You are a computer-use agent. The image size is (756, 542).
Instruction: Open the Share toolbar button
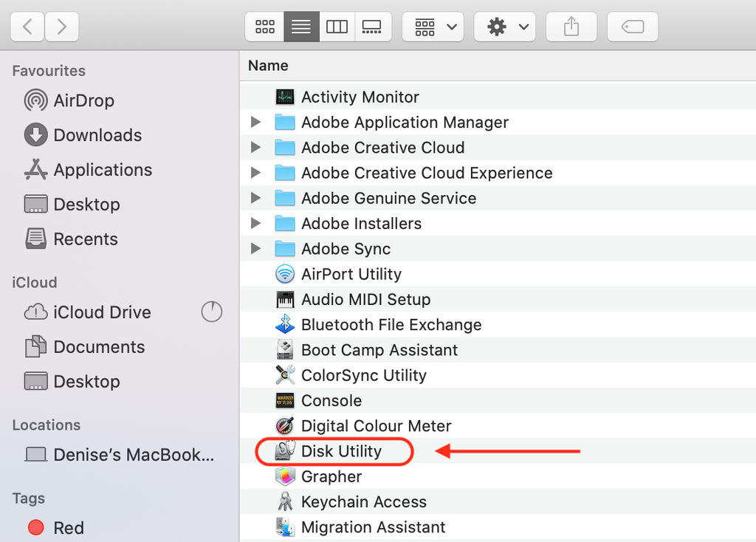click(x=571, y=27)
